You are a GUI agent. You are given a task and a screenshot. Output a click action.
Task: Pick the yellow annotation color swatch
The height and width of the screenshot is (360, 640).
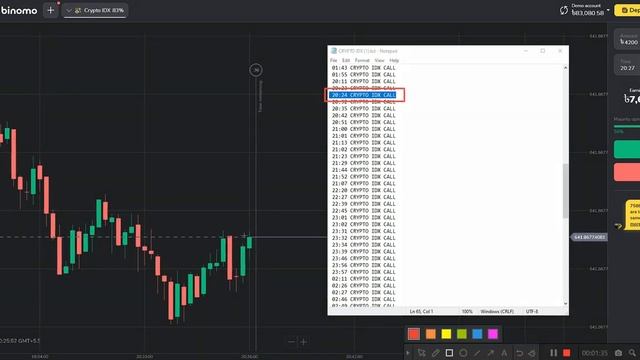(x=446, y=334)
